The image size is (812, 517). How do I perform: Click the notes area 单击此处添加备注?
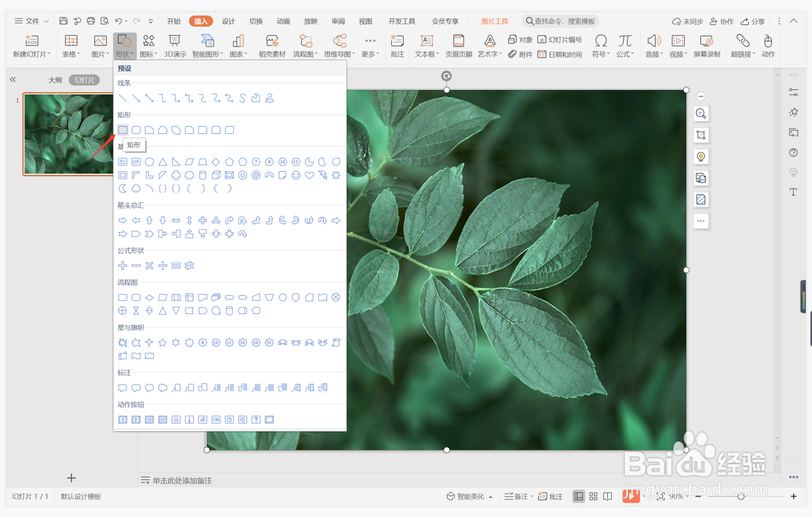pyautogui.click(x=182, y=481)
